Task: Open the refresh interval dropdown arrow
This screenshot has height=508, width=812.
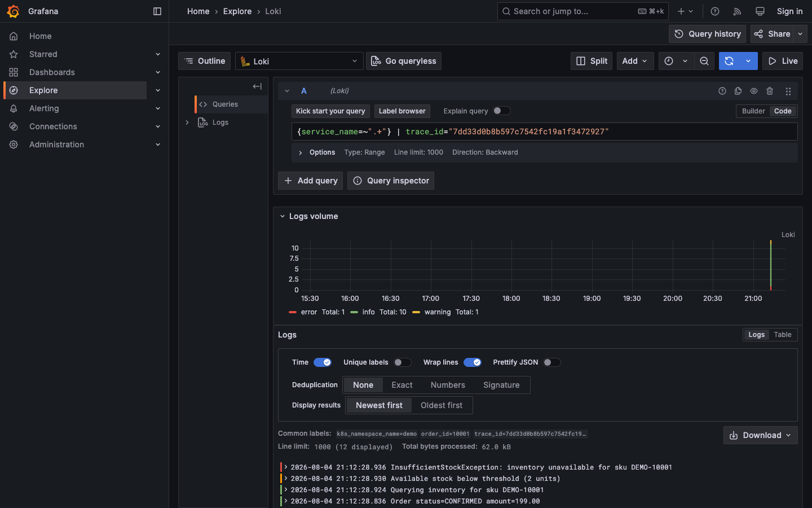Action: (x=748, y=61)
